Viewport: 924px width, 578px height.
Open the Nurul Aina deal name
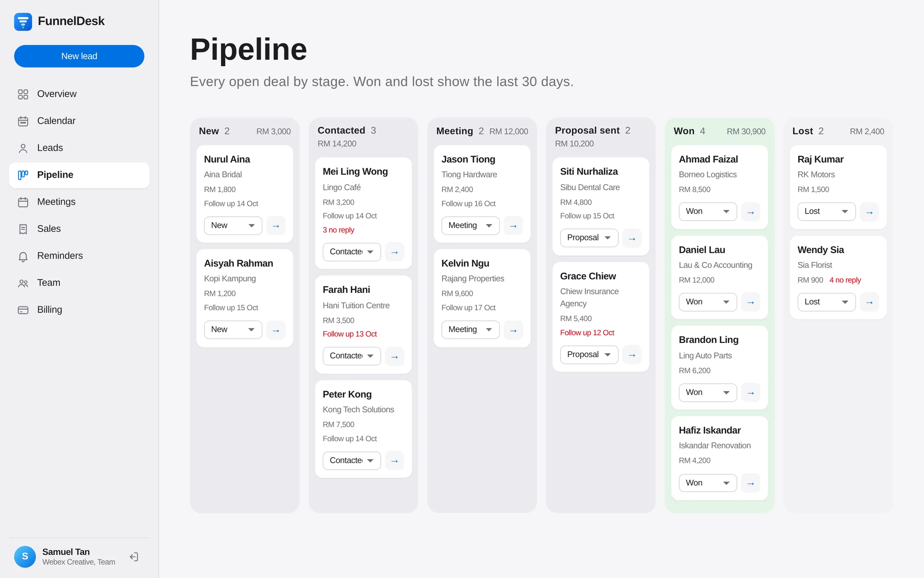[x=227, y=160]
